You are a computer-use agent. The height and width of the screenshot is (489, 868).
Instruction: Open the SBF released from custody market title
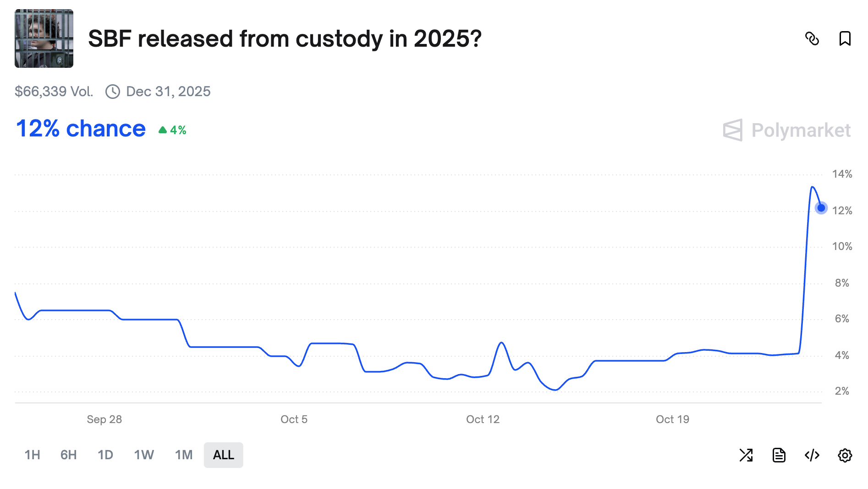tap(285, 39)
